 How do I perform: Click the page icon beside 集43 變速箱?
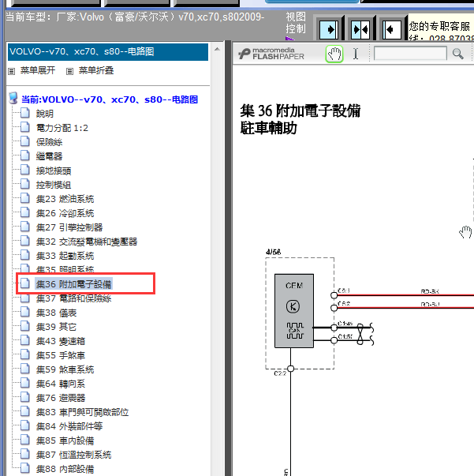point(25,340)
